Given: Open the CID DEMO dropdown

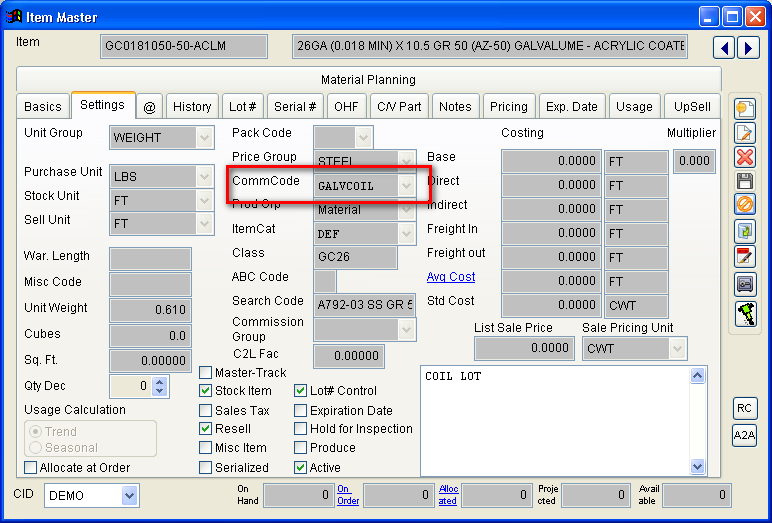Looking at the screenshot, I should tap(129, 495).
